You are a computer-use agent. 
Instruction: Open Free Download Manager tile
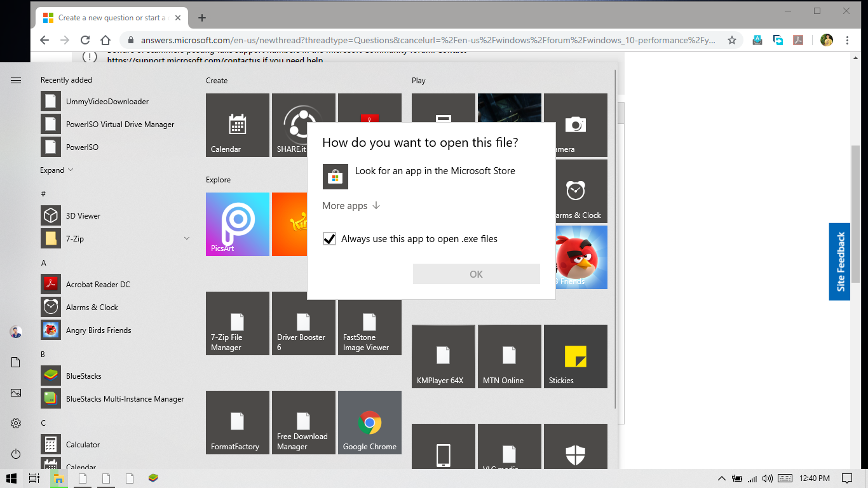[304, 423]
